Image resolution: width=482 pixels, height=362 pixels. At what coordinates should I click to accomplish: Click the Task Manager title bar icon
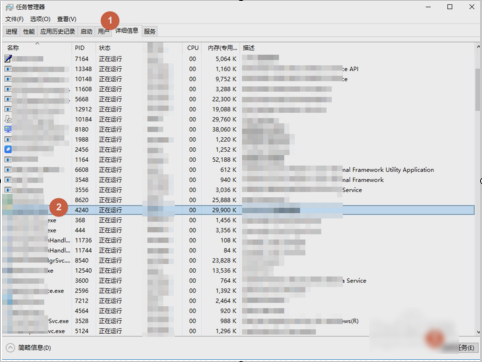[x=9, y=7]
